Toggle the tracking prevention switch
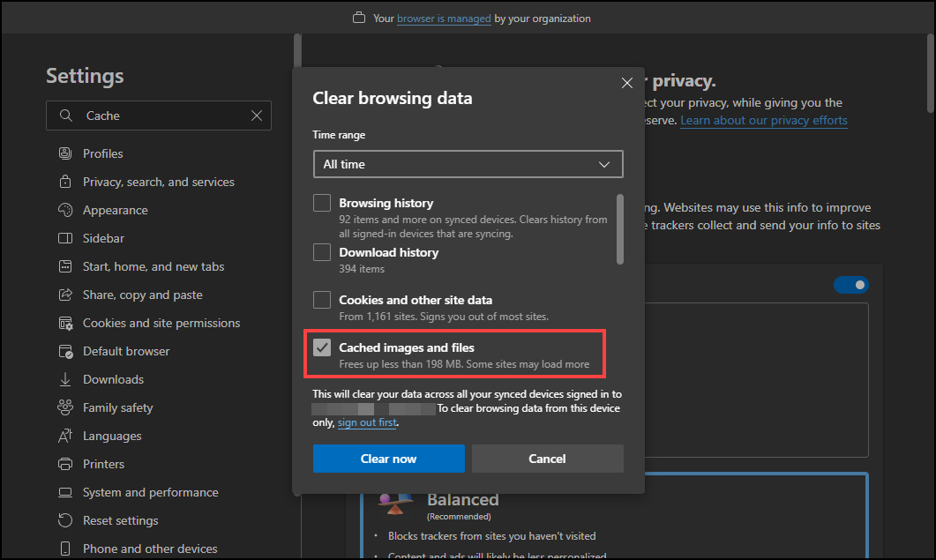936x560 pixels. pyautogui.click(x=850, y=285)
